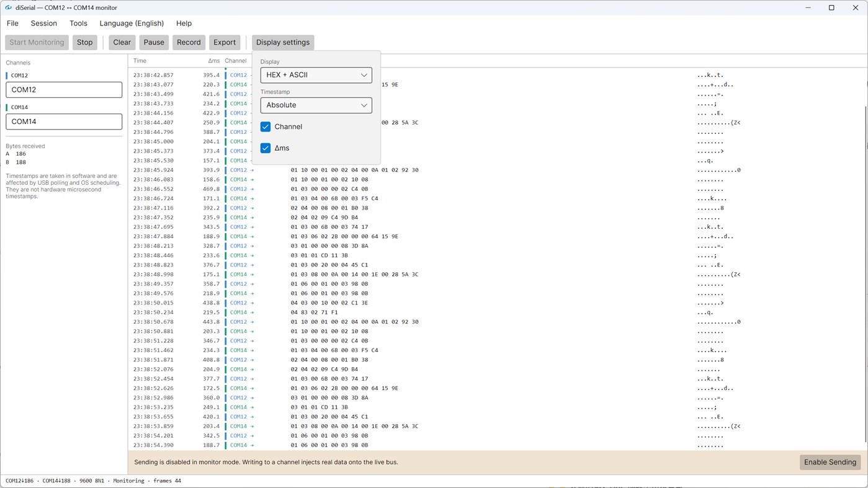Click the Start Monitoring button

tap(37, 42)
